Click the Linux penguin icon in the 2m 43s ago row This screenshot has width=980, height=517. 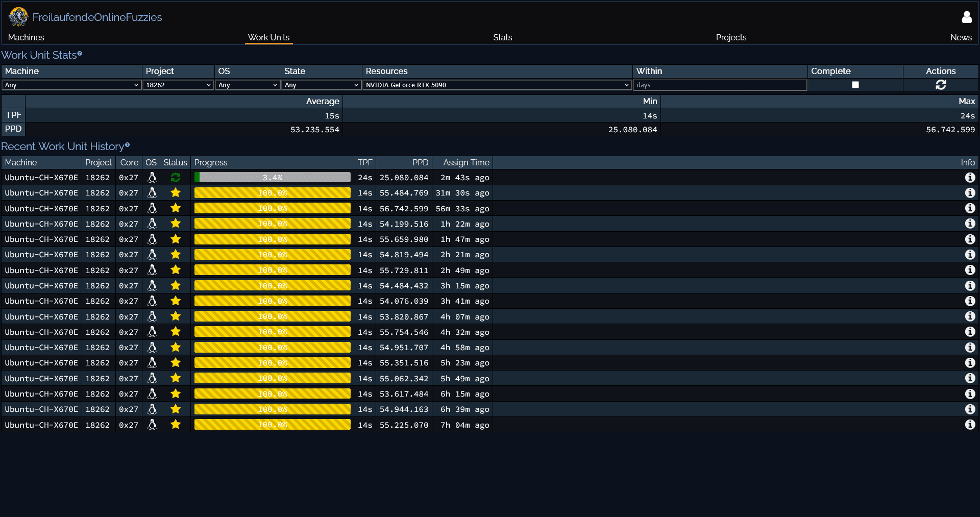(152, 178)
